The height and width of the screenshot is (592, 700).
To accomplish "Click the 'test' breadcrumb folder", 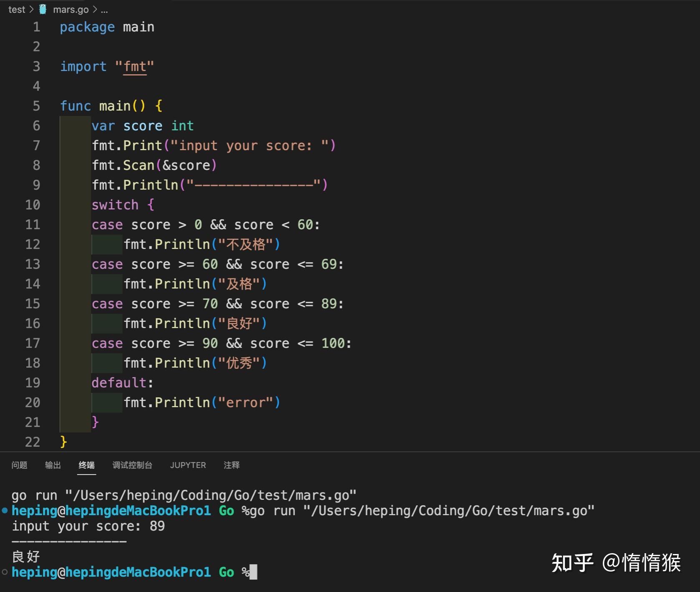I will (x=17, y=10).
